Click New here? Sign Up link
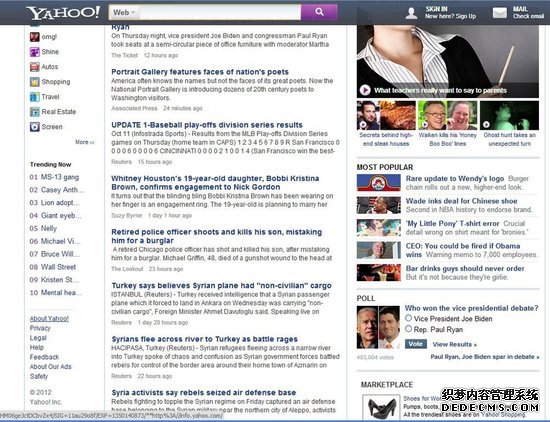 450,16
